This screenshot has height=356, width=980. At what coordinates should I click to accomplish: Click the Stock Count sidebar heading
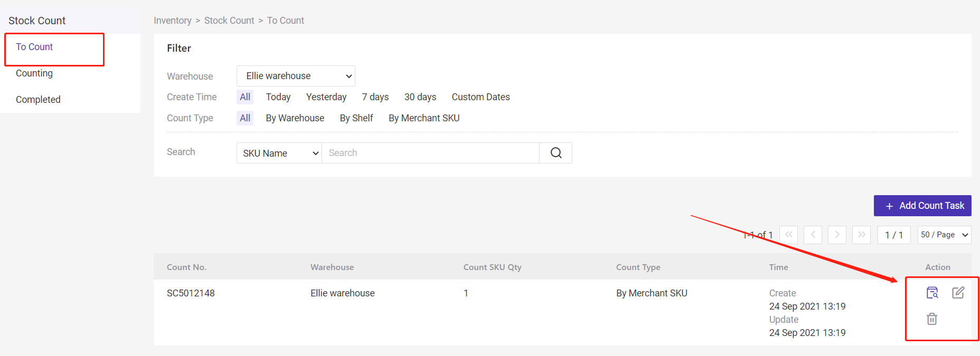tap(37, 21)
